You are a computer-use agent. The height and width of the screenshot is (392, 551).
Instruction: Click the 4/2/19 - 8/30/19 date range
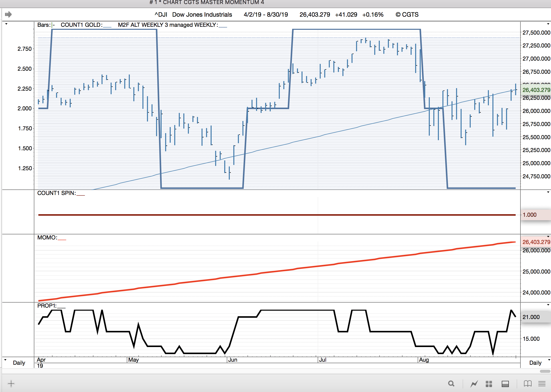(266, 15)
